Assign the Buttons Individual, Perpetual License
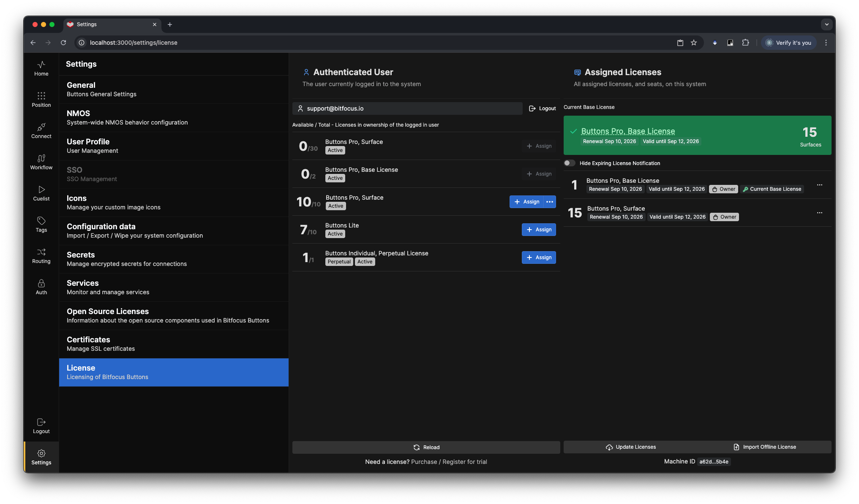This screenshot has height=504, width=859. 539,257
